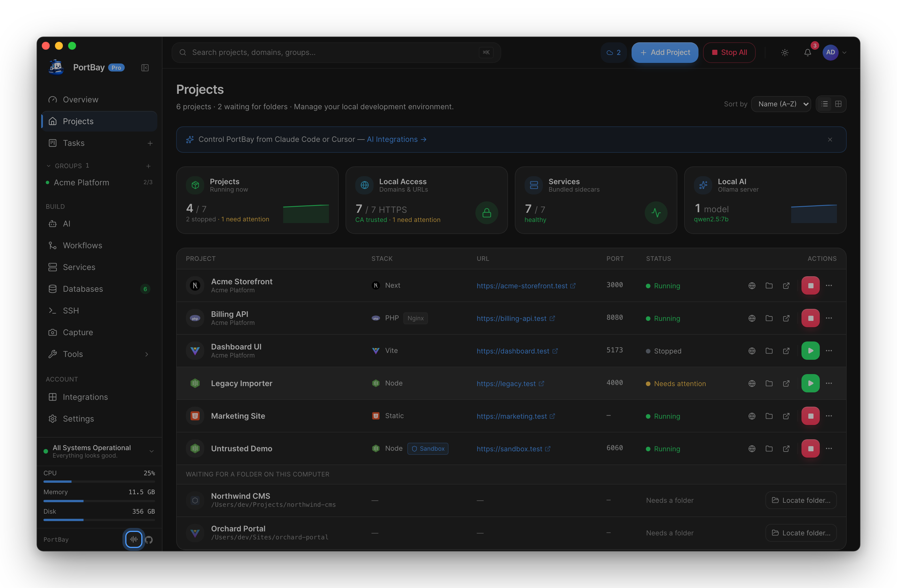
Task: Open GitHub icon in sidebar footer
Action: [149, 540]
